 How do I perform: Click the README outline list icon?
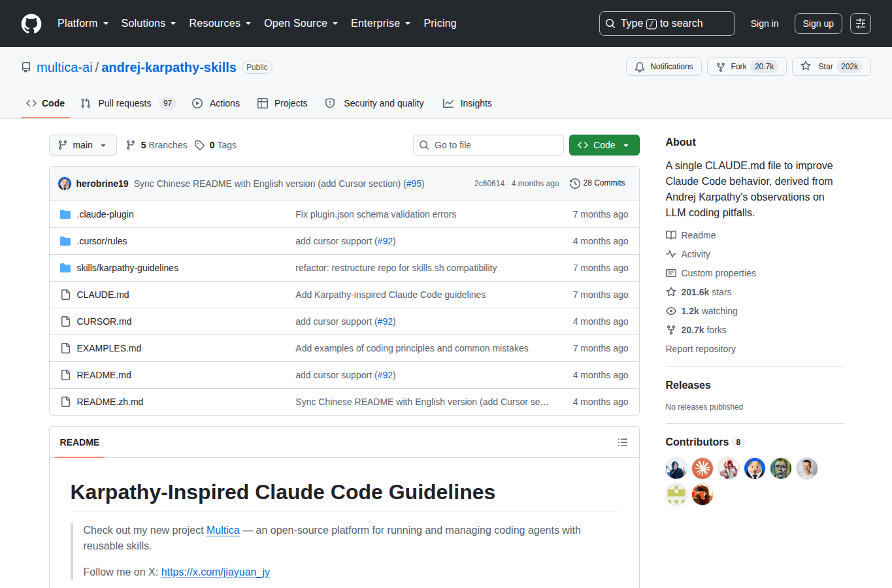click(x=623, y=442)
